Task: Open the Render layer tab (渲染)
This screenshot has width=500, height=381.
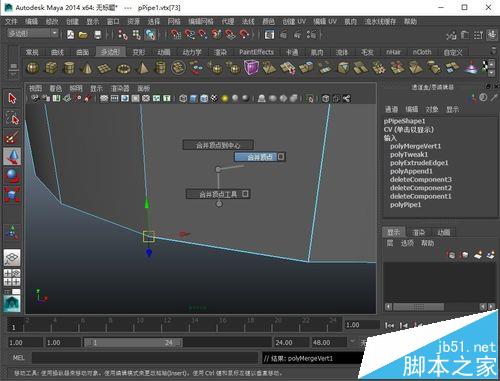Action: 419,232
